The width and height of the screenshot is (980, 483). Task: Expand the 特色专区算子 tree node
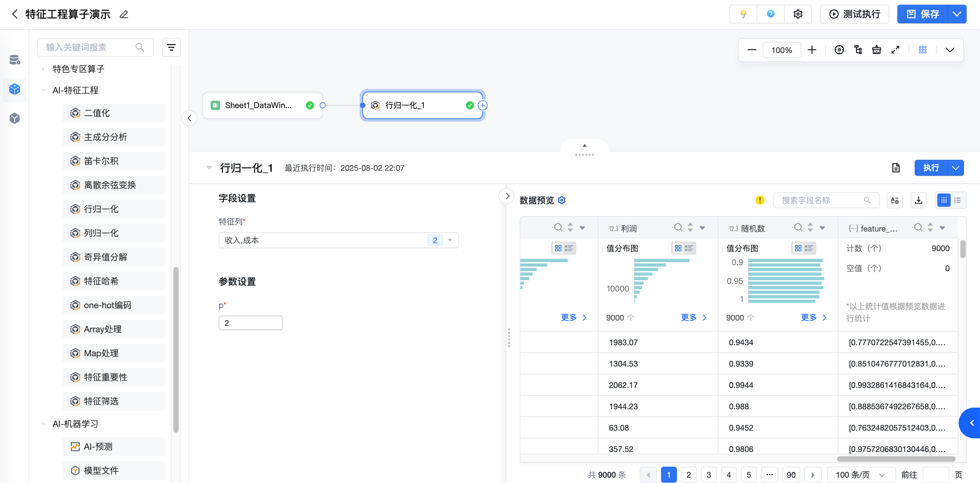pyautogui.click(x=43, y=69)
